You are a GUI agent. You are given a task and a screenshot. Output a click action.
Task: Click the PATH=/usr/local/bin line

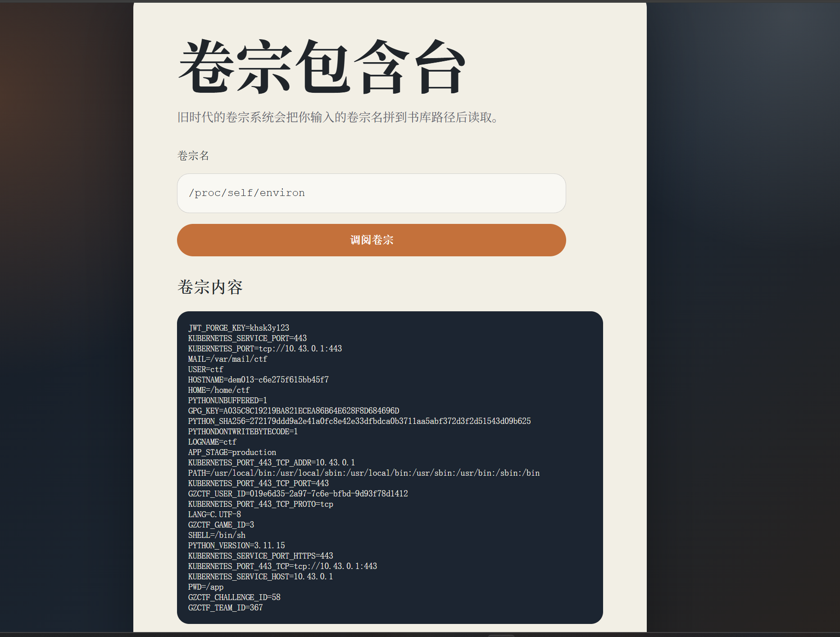pyautogui.click(x=364, y=473)
